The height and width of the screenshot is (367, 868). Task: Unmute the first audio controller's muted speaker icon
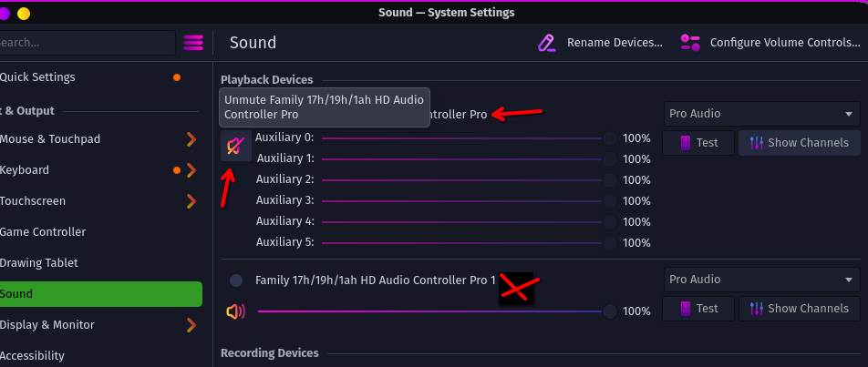pyautogui.click(x=235, y=145)
